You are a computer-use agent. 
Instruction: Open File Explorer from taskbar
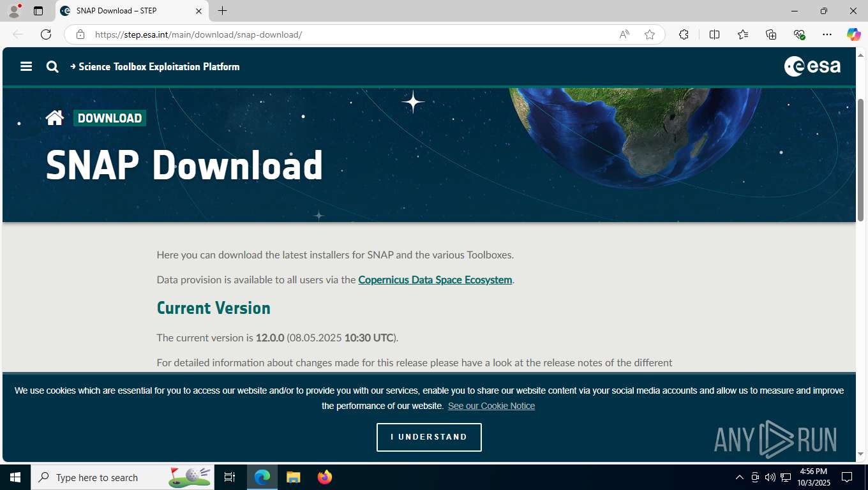tap(293, 477)
